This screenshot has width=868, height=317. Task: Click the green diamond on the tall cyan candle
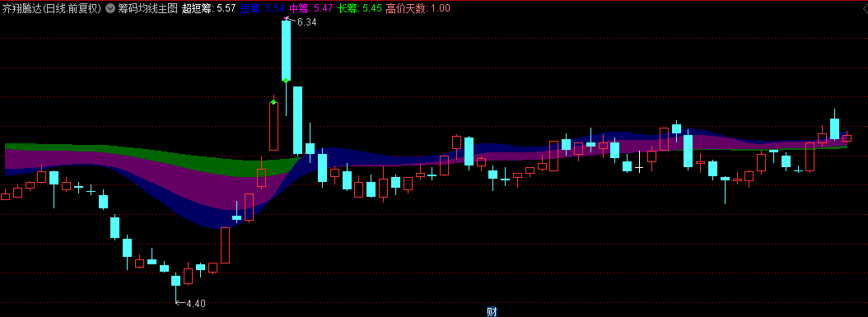pos(286,80)
